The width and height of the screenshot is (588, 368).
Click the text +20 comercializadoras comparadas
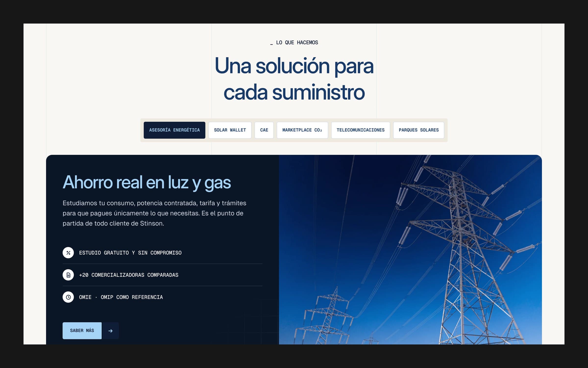pos(129,275)
